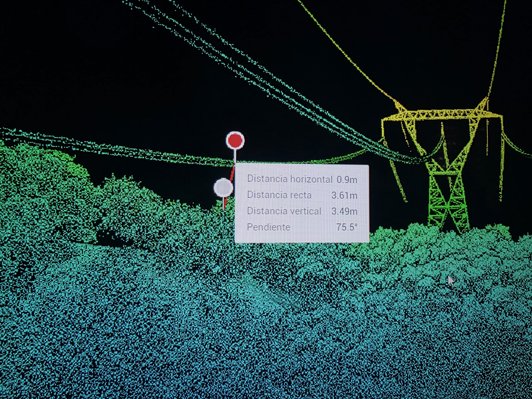Click the 'Distancia recta' label
The height and width of the screenshot is (399, 532).
coord(279,195)
